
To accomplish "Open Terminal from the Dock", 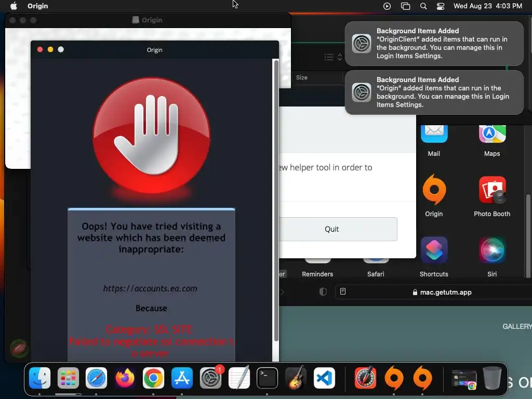I will tap(267, 378).
